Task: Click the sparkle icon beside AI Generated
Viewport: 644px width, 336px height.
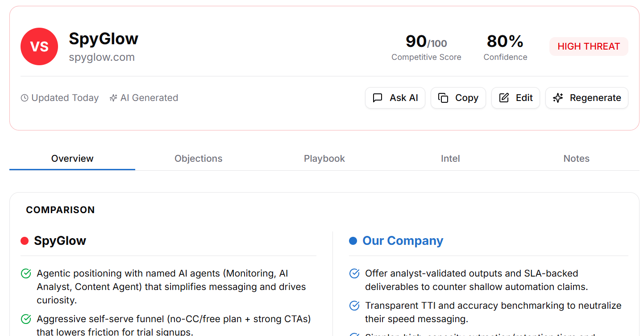Action: tap(113, 98)
